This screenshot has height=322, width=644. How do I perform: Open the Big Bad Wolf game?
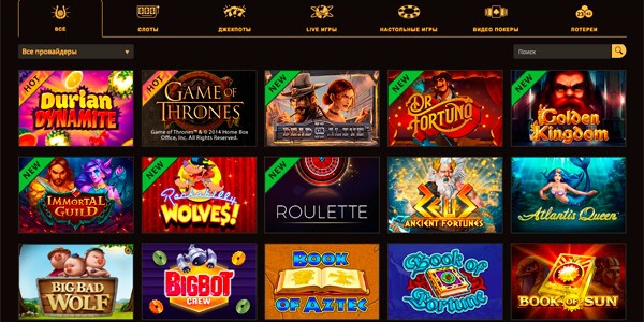(76, 281)
